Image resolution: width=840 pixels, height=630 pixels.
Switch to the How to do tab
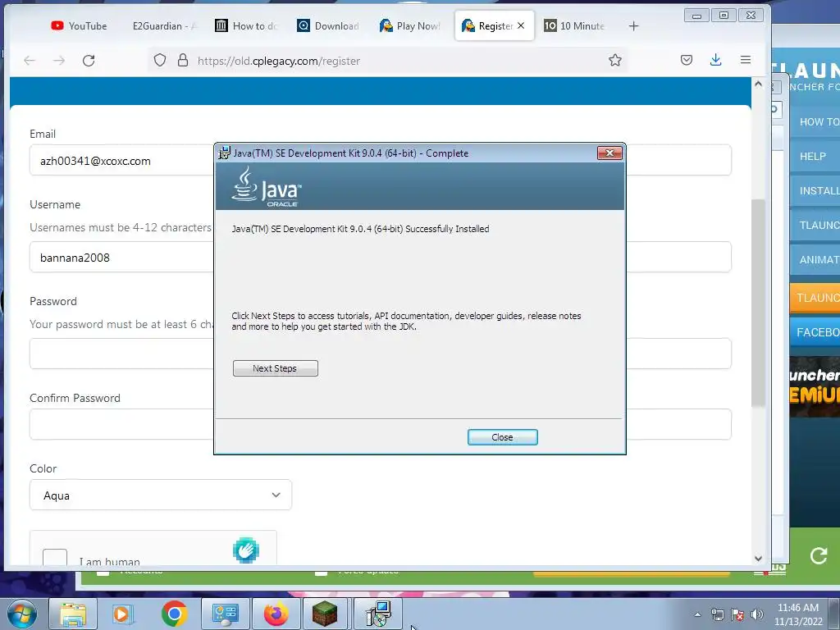point(246,25)
